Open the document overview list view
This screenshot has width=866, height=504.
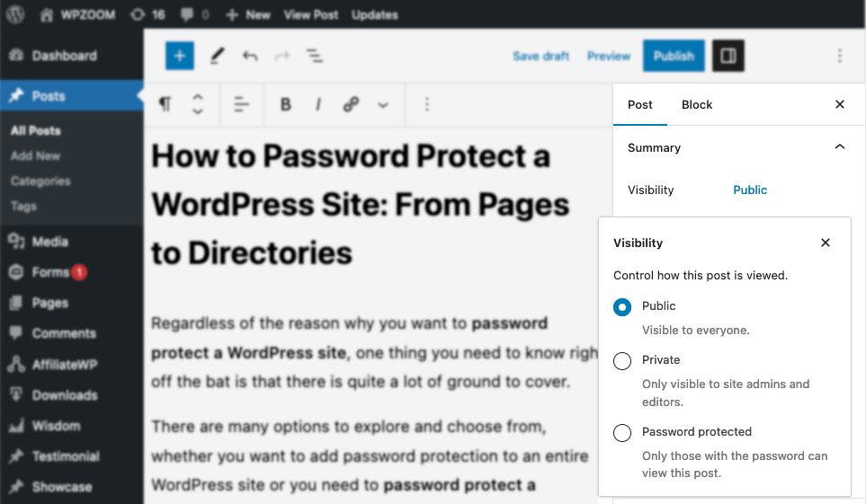point(314,56)
